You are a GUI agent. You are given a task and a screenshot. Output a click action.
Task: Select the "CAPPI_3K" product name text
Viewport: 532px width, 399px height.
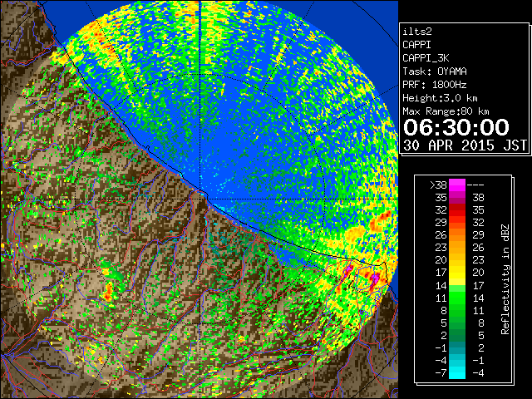tap(426, 58)
